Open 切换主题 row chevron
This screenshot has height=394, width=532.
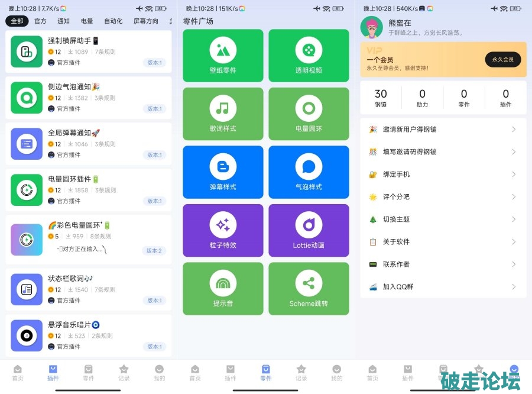coord(514,219)
